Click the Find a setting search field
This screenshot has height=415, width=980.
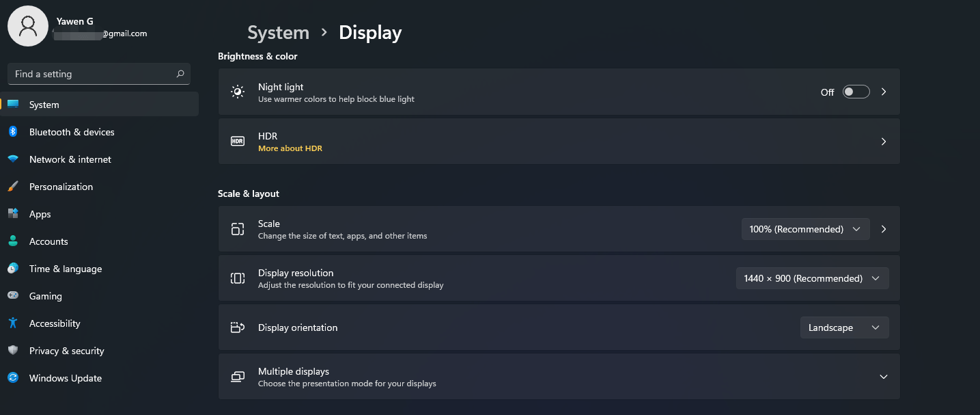[x=99, y=74]
